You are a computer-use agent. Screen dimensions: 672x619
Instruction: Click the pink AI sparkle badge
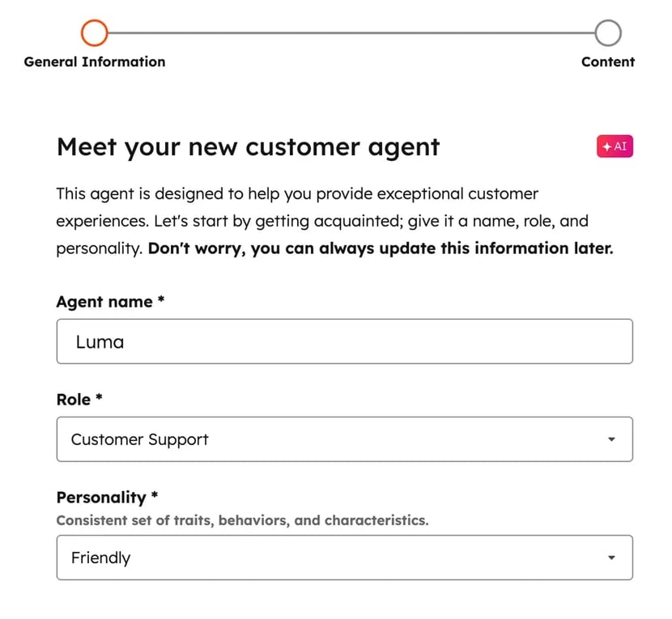[615, 146]
